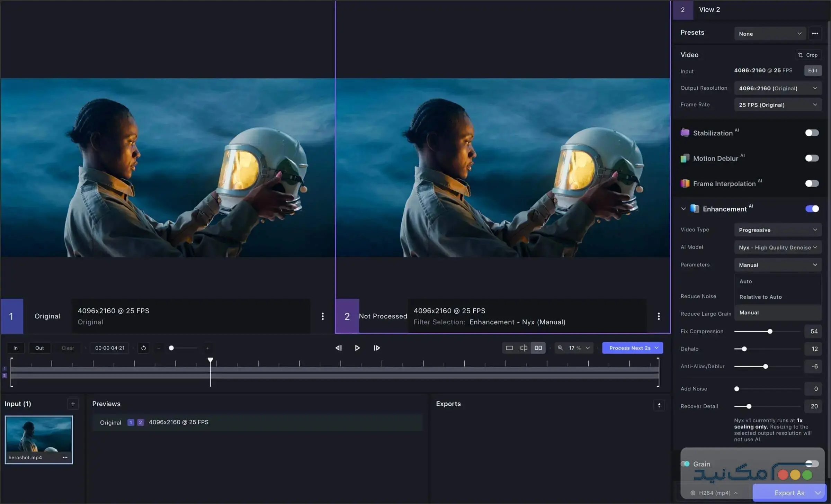831x504 pixels.
Task: Select the split-screen comparison view icon
Action: (x=524, y=348)
